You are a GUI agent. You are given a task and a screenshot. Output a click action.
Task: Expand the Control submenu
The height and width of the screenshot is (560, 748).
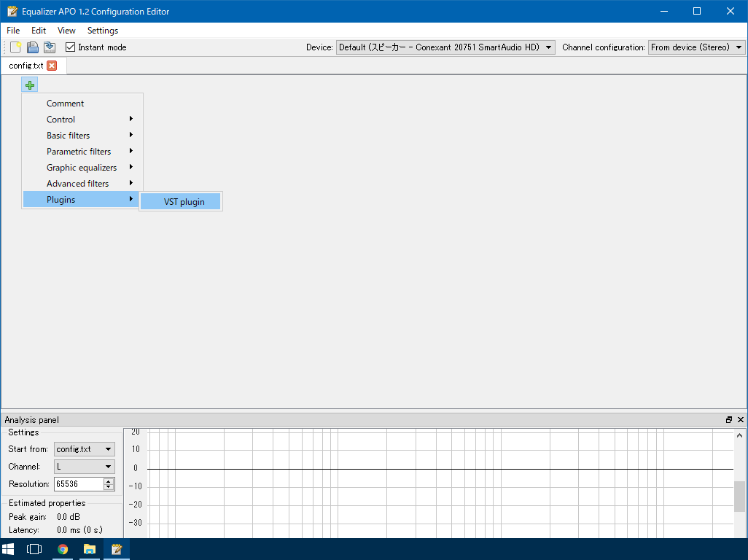pyautogui.click(x=82, y=120)
